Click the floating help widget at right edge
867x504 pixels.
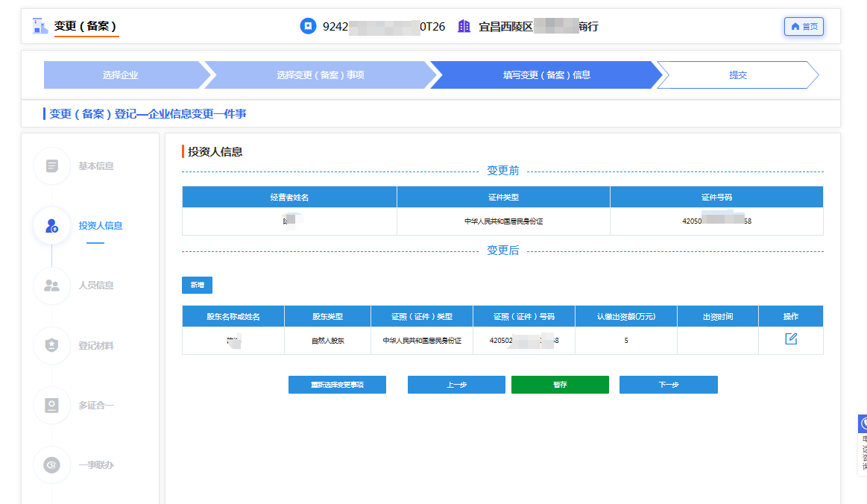(x=863, y=444)
